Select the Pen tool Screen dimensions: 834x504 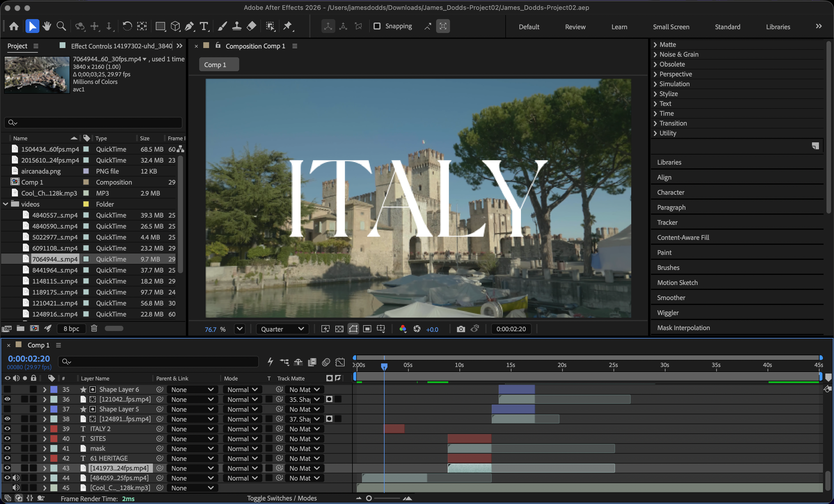(x=190, y=26)
